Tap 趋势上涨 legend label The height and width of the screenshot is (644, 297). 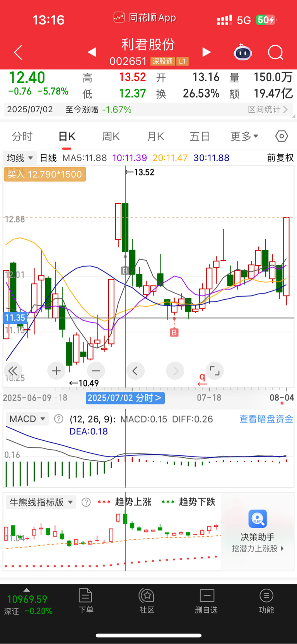[x=133, y=502]
